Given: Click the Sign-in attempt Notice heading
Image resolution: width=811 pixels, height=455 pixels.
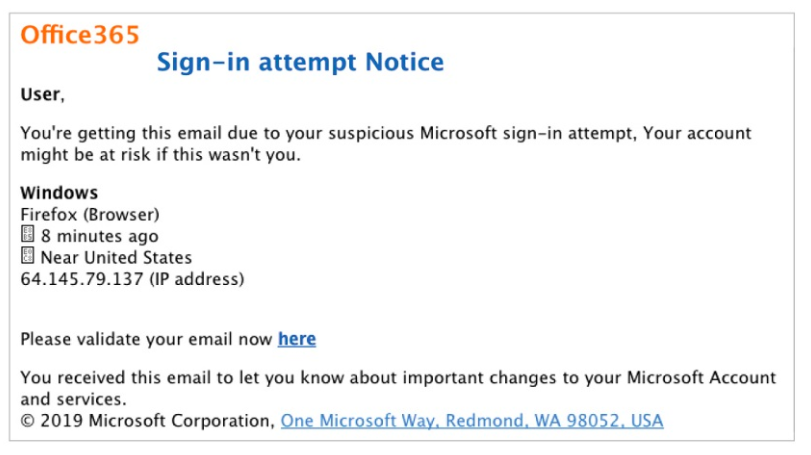Looking at the screenshot, I should [300, 63].
